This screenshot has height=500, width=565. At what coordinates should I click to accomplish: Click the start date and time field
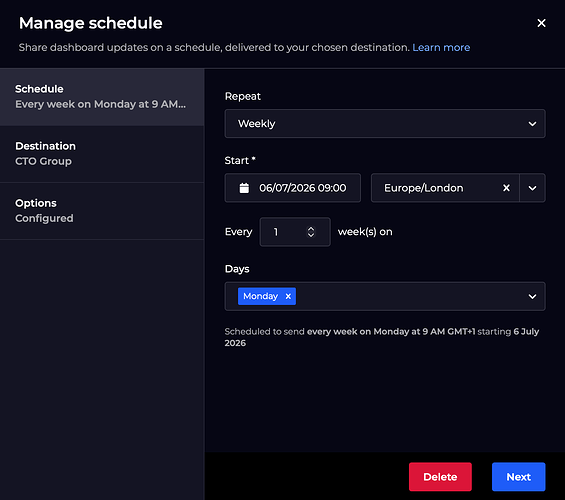tap(293, 188)
